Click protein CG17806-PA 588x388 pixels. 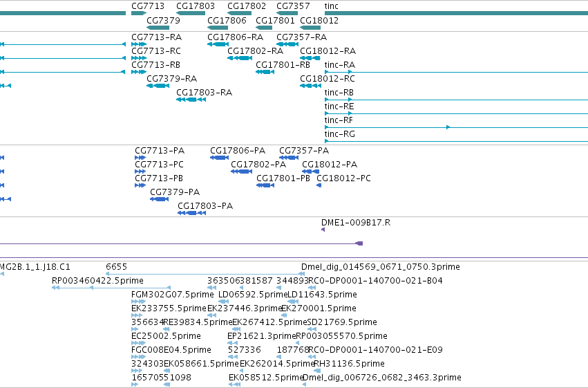pos(238,151)
